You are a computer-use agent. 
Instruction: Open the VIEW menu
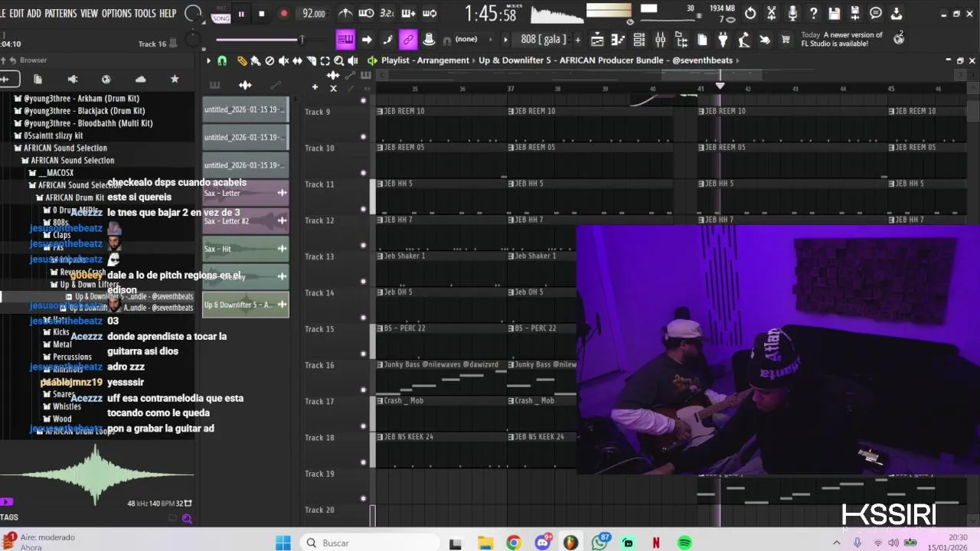(x=90, y=13)
